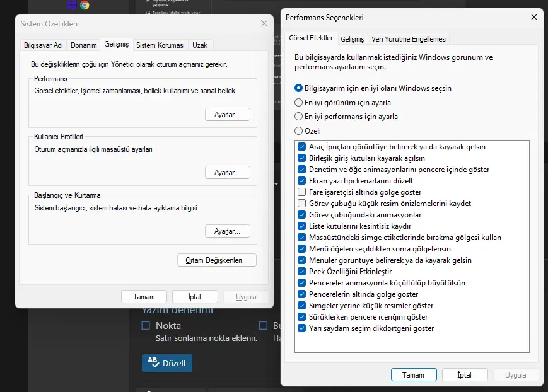The image size is (548, 392).
Task: Open Kullanıcı Profilleri Ayarlar button
Action: (x=228, y=173)
